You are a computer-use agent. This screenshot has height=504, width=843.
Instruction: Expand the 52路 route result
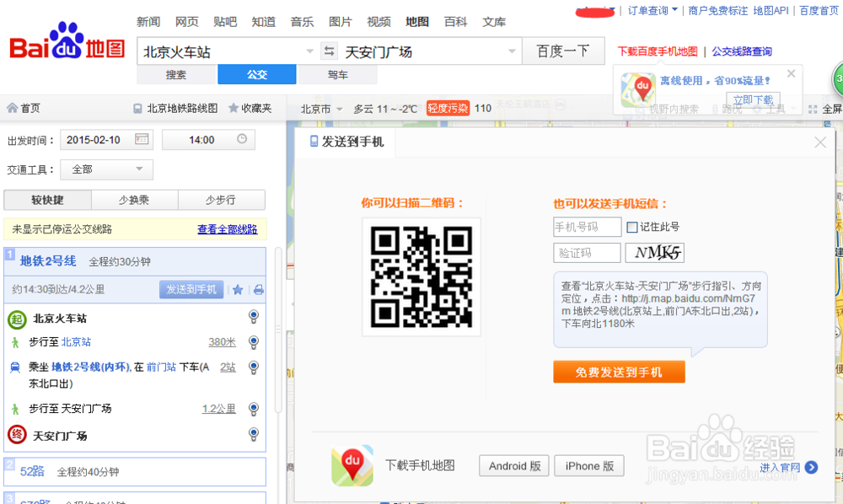(135, 472)
